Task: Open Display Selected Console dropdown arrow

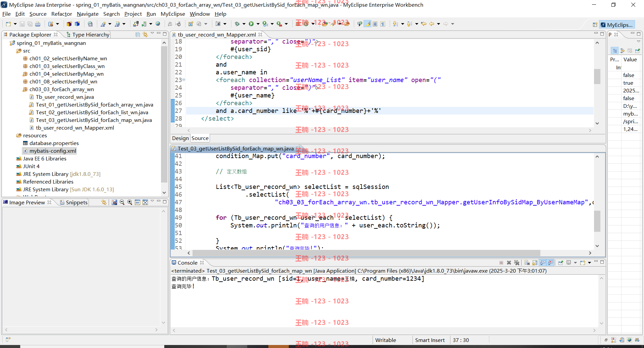Action: point(575,263)
